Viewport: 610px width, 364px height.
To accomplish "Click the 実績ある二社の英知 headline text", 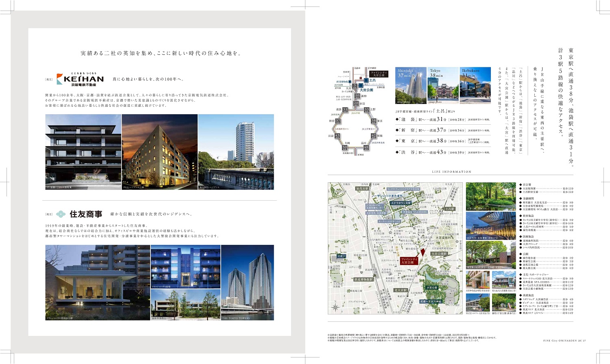I will point(161,53).
